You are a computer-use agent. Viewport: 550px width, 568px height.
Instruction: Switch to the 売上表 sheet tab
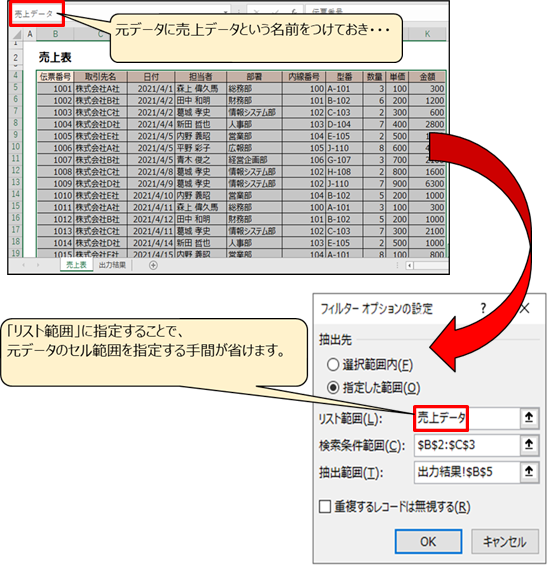(x=76, y=265)
